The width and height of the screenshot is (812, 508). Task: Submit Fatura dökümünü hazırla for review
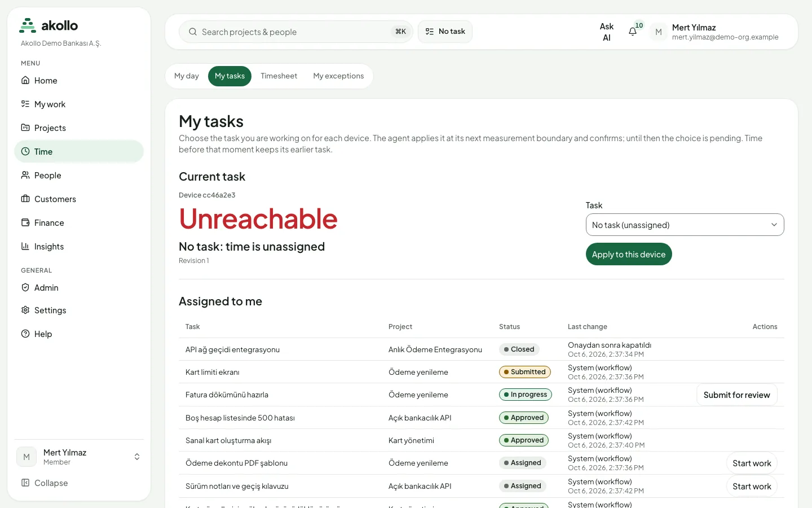point(736,395)
